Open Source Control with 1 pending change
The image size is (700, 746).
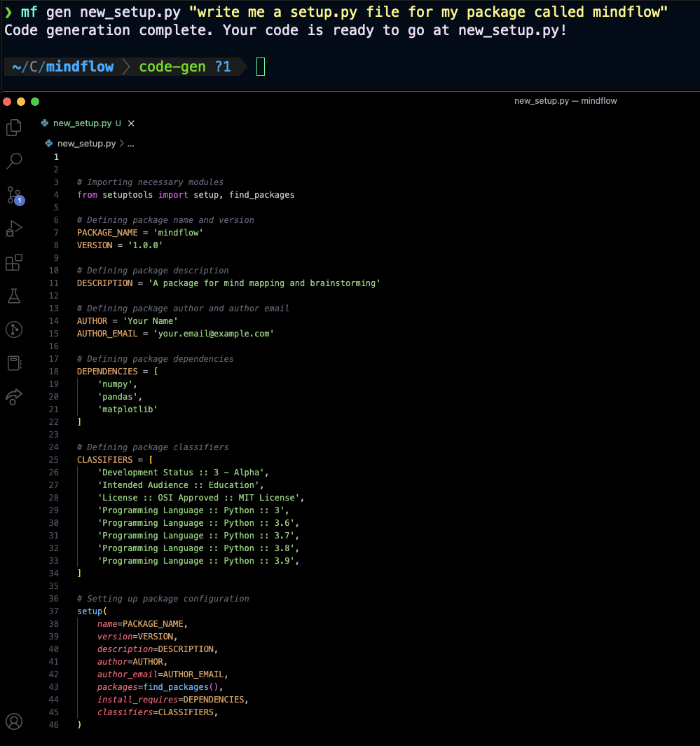tap(14, 195)
